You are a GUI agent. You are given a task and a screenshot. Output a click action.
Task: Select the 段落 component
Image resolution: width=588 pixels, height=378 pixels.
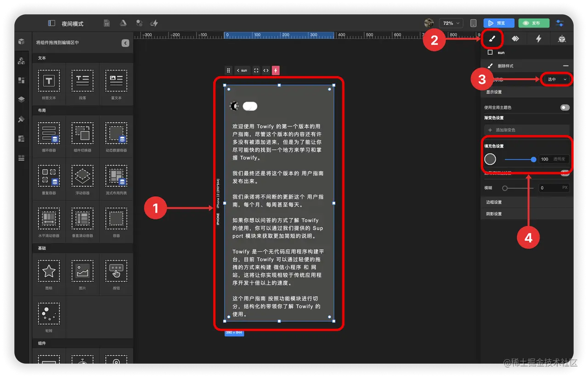click(83, 84)
